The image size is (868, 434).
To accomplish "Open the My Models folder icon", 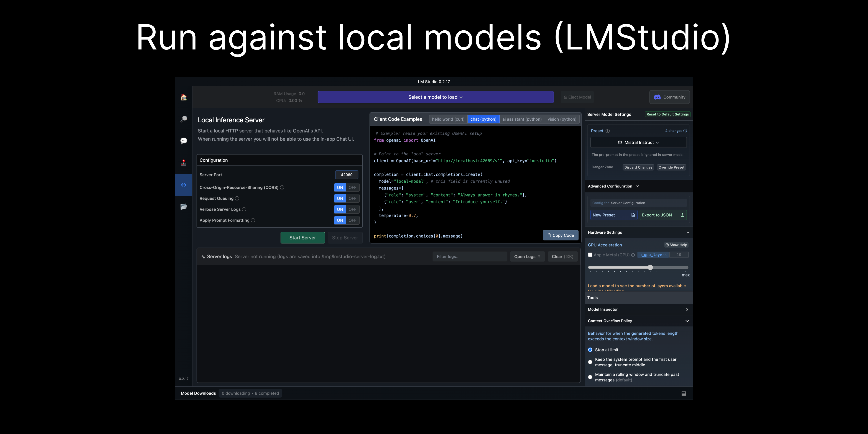I will pos(184,207).
